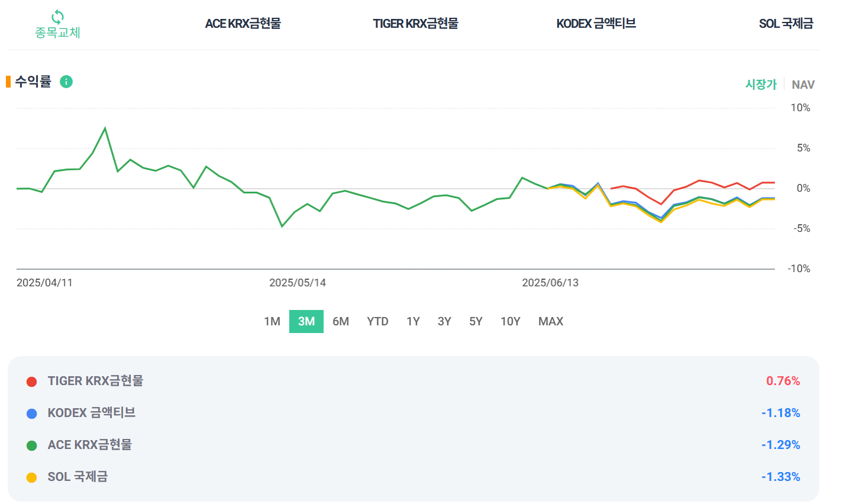
Task: Click green swatch for ACE KRX금현물
Action: click(x=32, y=445)
